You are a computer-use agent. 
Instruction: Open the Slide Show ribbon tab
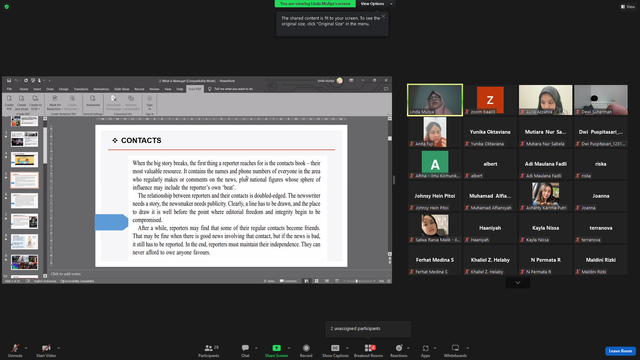click(122, 89)
